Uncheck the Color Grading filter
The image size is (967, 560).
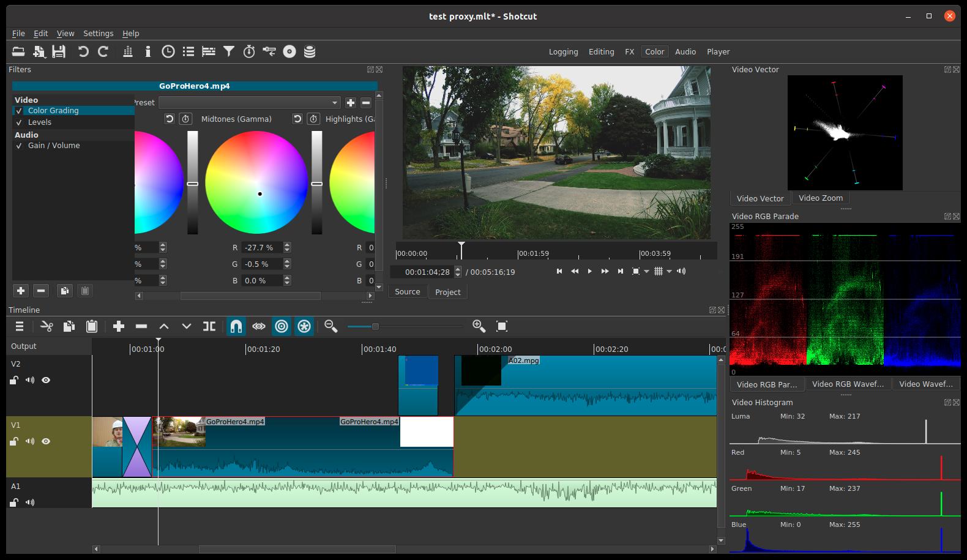[x=19, y=111]
